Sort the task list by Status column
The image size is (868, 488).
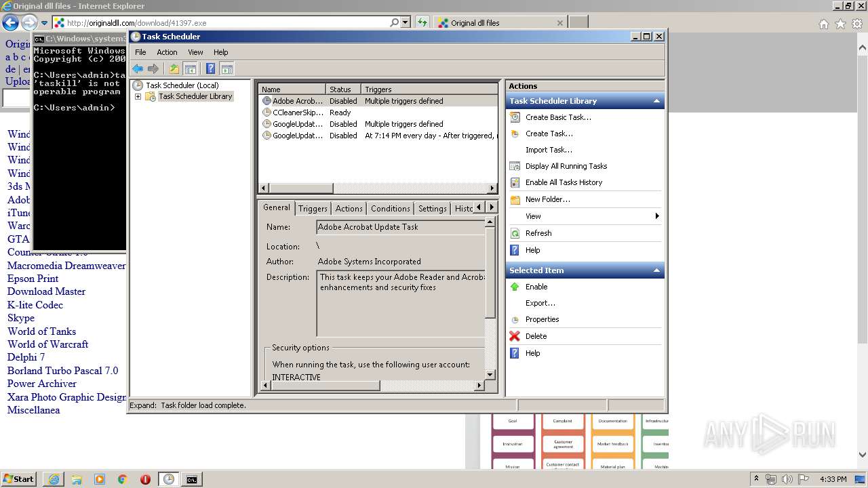[x=343, y=89]
